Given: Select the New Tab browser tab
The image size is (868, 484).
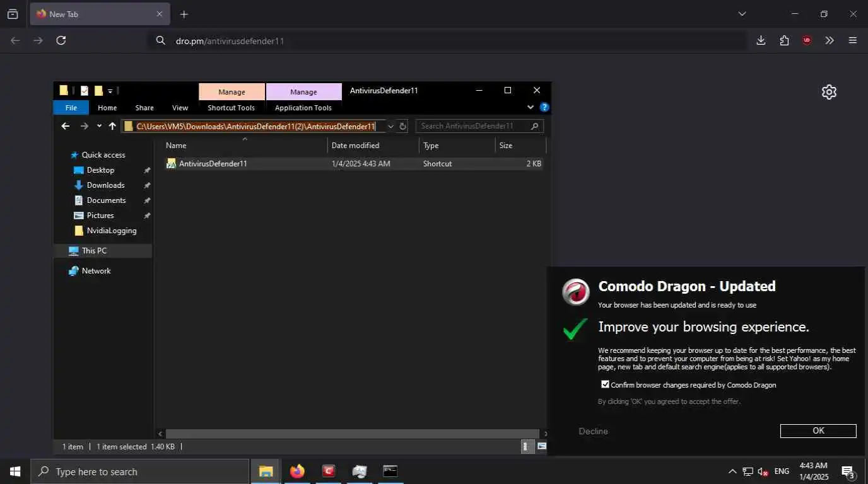Looking at the screenshot, I should click(100, 14).
